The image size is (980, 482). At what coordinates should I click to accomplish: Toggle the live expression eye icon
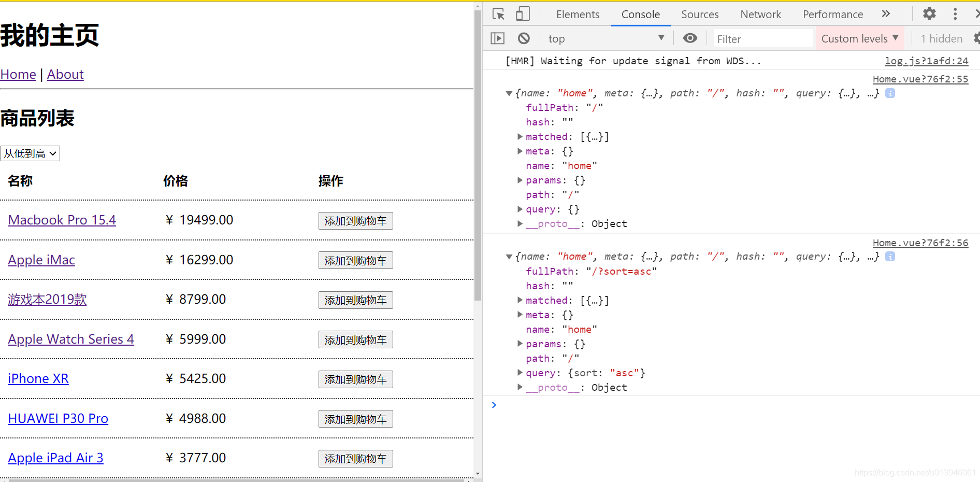coord(690,38)
